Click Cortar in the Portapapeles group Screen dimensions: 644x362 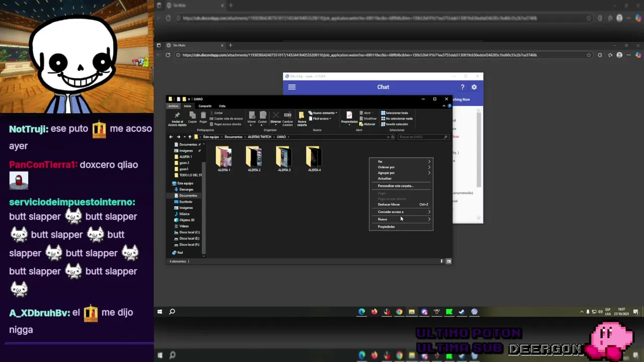[216, 113]
